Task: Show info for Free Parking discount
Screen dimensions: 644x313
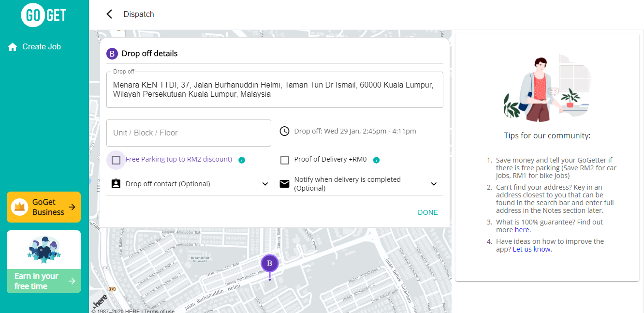Action: coord(242,160)
